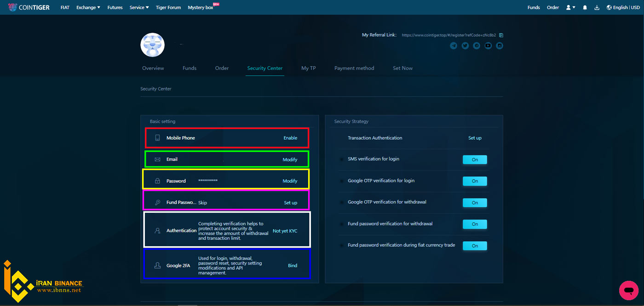Toggle Google OTP verification for withdrawal
Screen dimensions: 644x306
(x=475, y=203)
